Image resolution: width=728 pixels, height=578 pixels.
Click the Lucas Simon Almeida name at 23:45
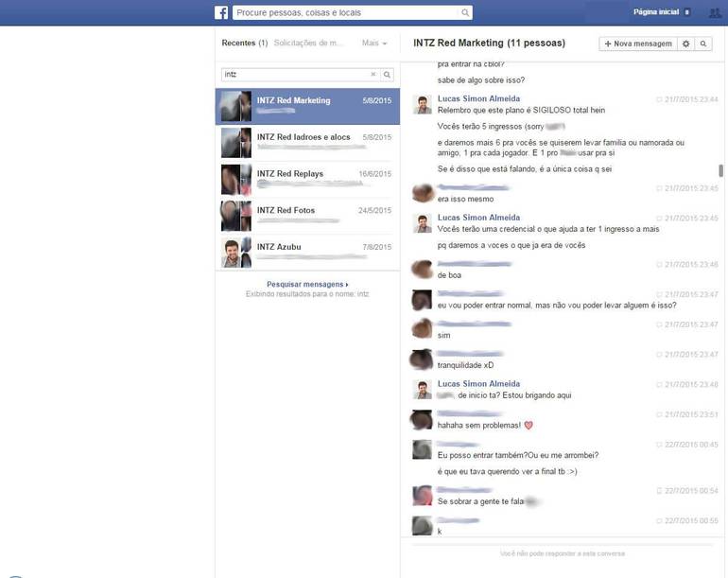pyautogui.click(x=478, y=218)
